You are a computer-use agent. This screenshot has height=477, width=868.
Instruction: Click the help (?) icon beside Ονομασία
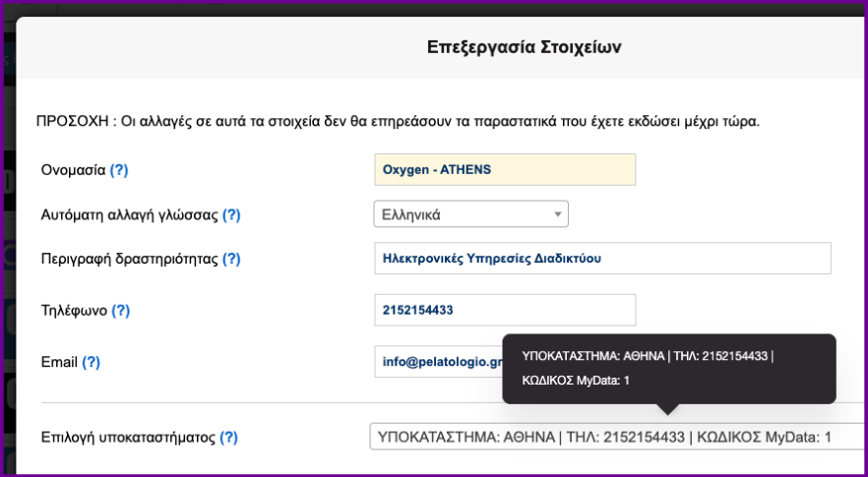click(x=119, y=170)
